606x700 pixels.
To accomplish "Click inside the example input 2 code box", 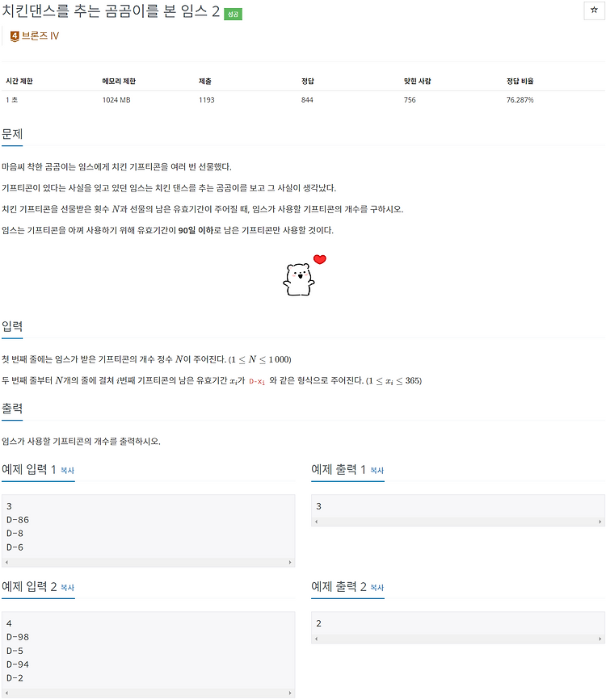I will tap(148, 651).
